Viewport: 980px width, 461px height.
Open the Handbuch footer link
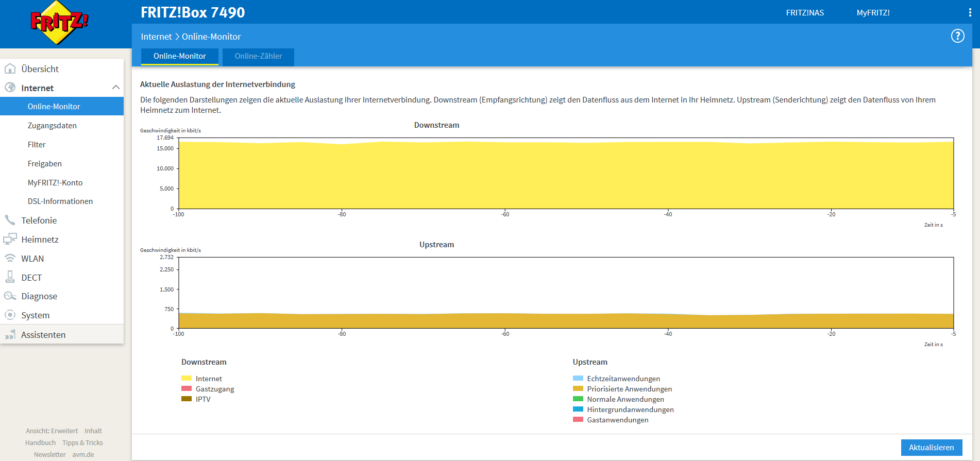click(x=41, y=443)
